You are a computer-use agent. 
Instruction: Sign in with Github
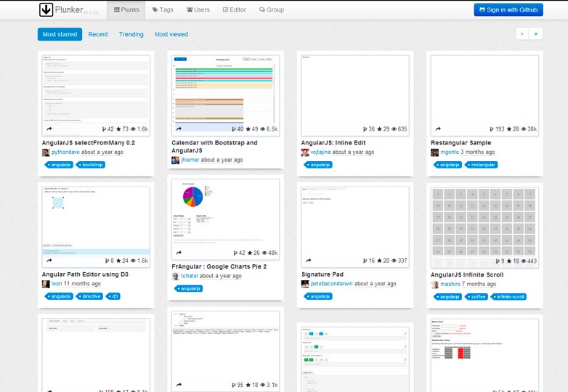click(x=508, y=9)
